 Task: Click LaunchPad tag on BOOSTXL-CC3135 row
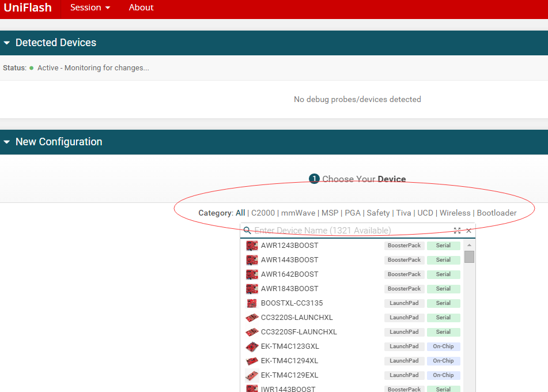tap(404, 303)
